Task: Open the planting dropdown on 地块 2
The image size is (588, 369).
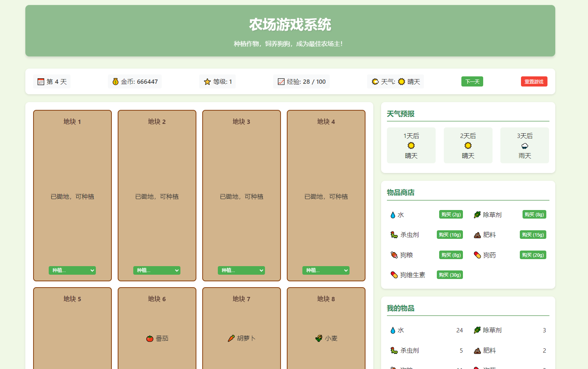Action: (157, 270)
